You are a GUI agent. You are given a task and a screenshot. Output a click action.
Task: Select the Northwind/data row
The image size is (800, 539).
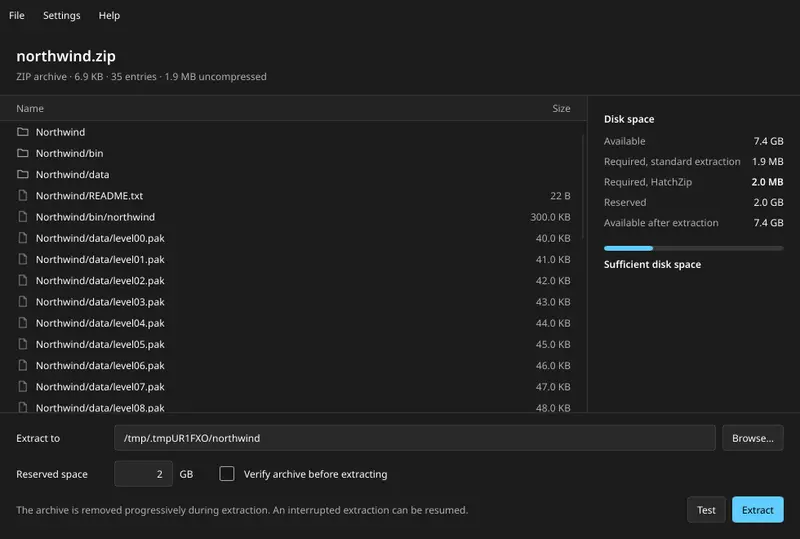(x=293, y=175)
